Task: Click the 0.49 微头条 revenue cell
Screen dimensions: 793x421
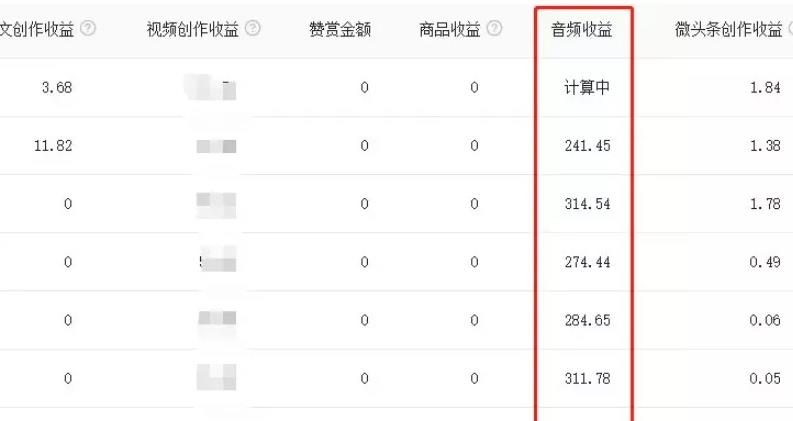Action: point(765,262)
